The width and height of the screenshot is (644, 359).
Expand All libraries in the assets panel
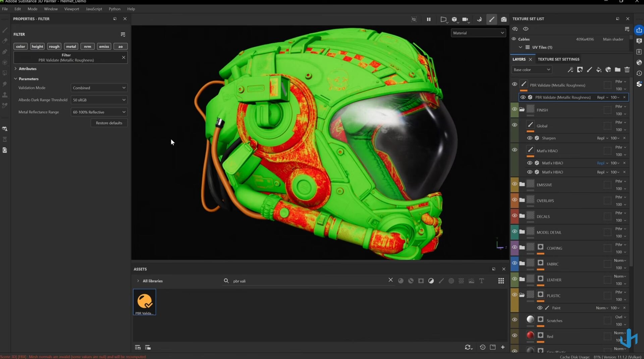pos(138,281)
